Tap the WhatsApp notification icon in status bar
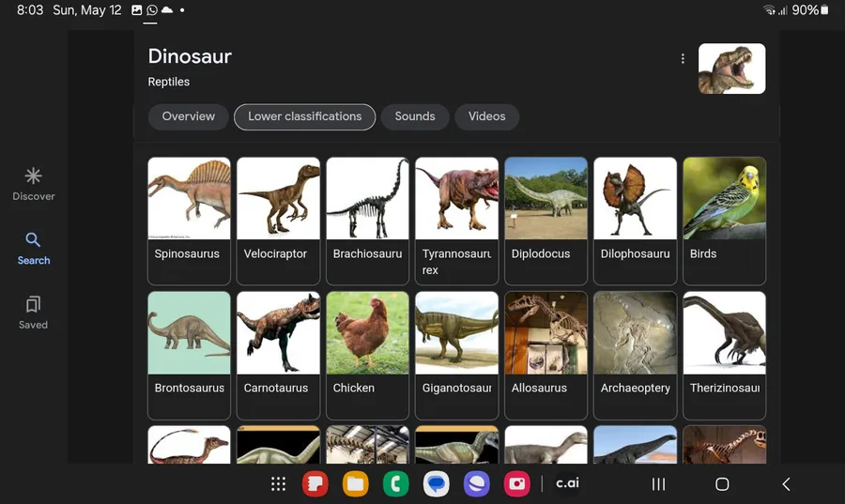 [x=152, y=10]
